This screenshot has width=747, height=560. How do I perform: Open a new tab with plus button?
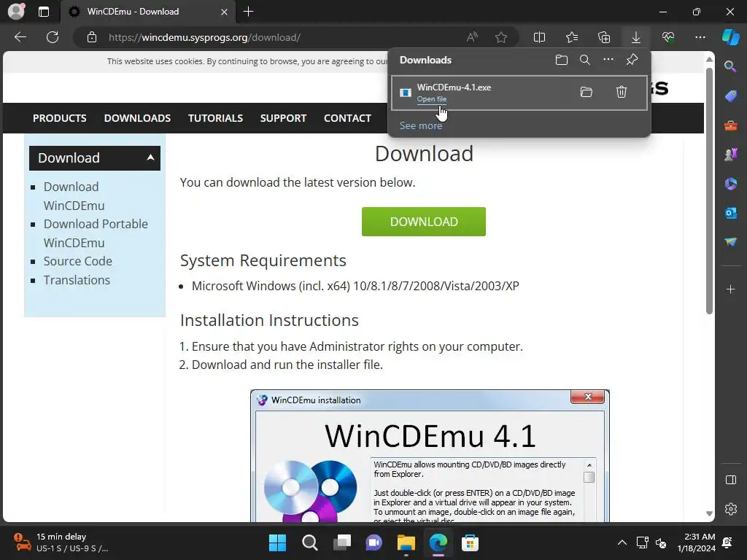[248, 12]
